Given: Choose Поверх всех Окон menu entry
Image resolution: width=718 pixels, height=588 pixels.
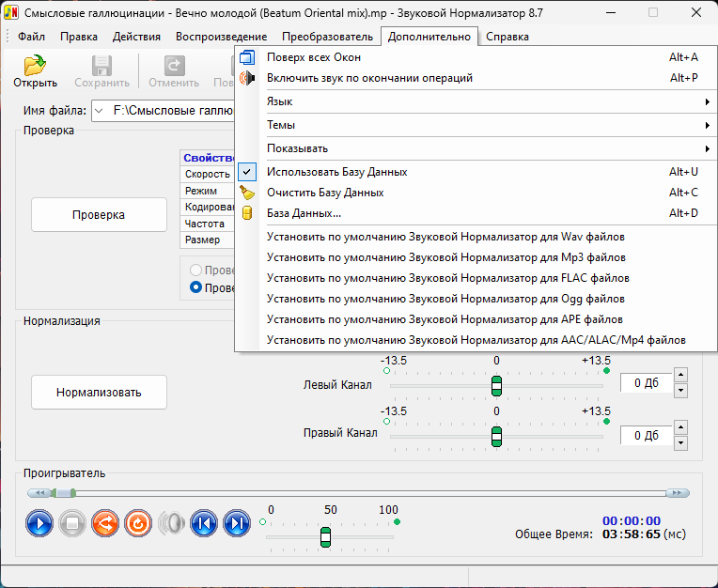Looking at the screenshot, I should pos(476,57).
